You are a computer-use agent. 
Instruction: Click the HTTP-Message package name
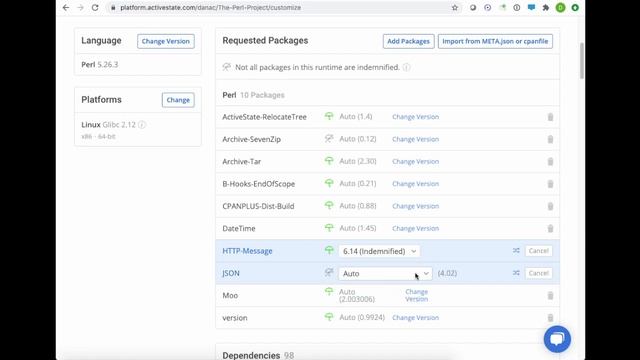click(247, 251)
